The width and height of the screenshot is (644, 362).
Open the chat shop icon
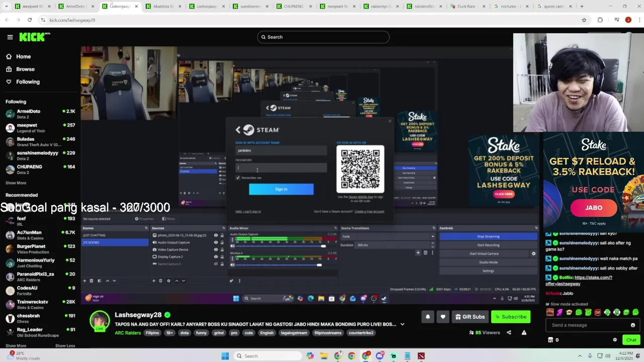(550, 340)
